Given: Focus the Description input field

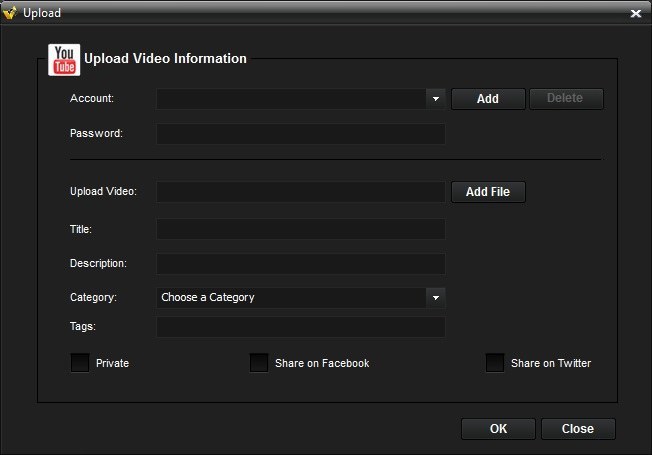Looking at the screenshot, I should (x=301, y=264).
